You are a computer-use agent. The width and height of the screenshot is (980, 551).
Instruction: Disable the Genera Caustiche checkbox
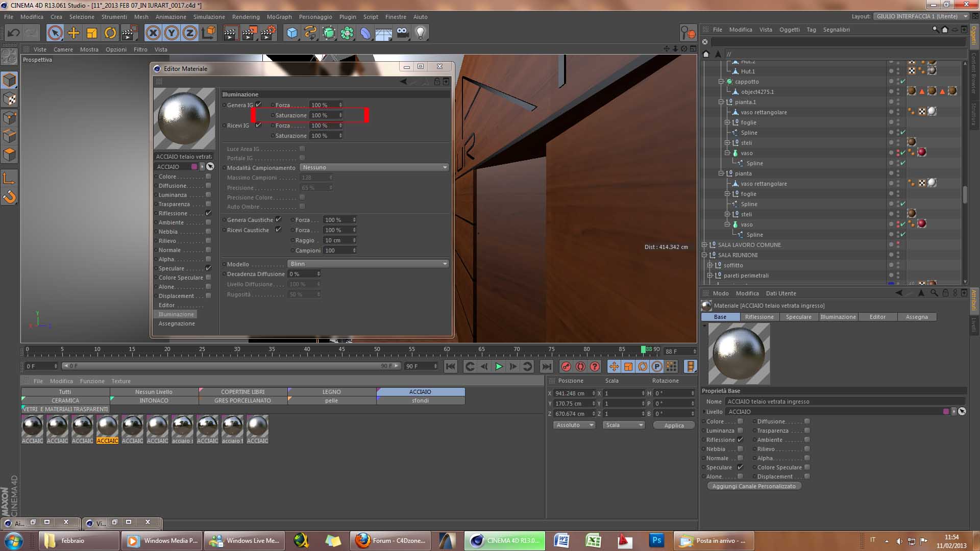(x=278, y=219)
